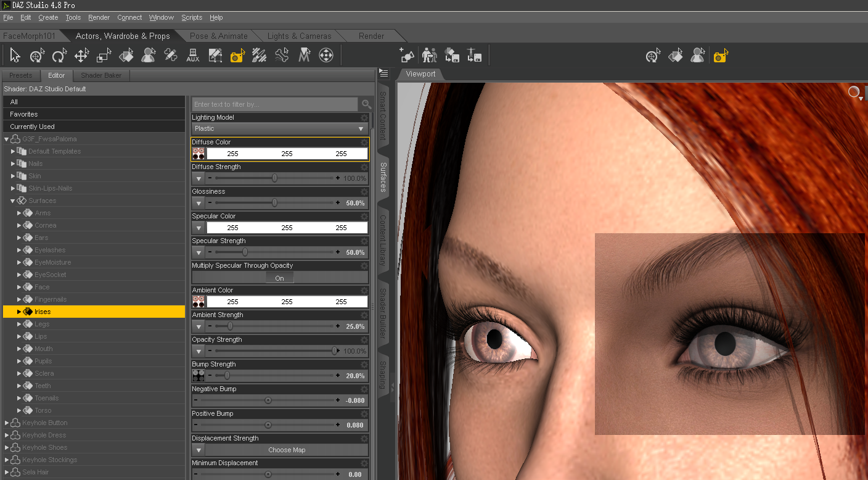Select the Pupils surface in the tree
This screenshot has width=868, height=480.
(43, 361)
